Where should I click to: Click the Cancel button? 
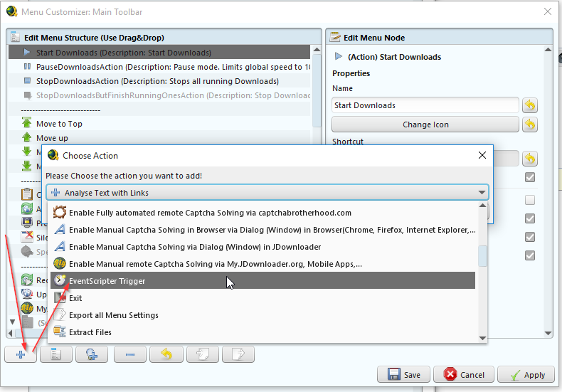464,374
